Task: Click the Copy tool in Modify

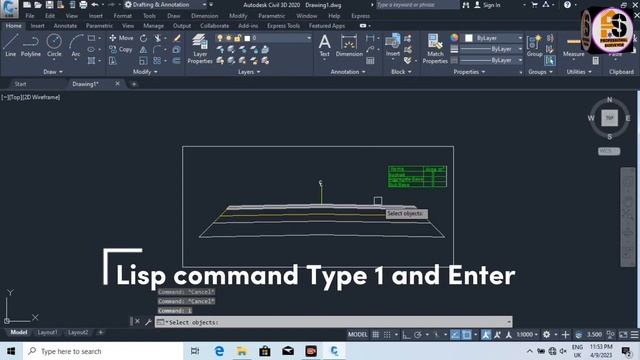Action: pyautogui.click(x=121, y=49)
